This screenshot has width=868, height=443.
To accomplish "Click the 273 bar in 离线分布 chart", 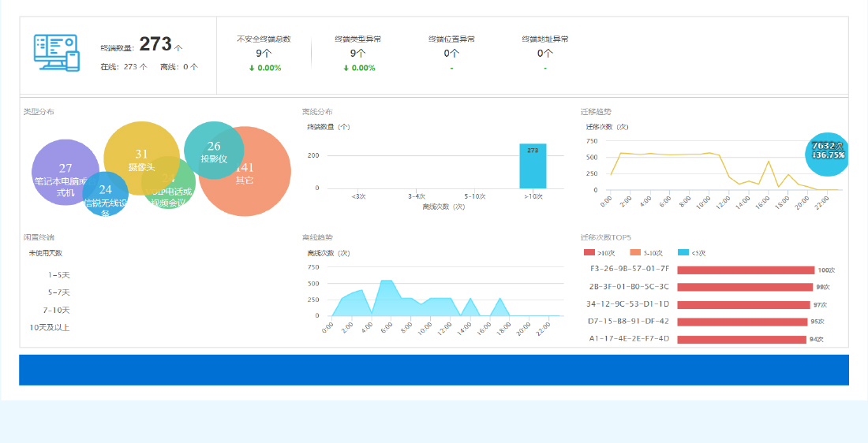I will pos(533,166).
